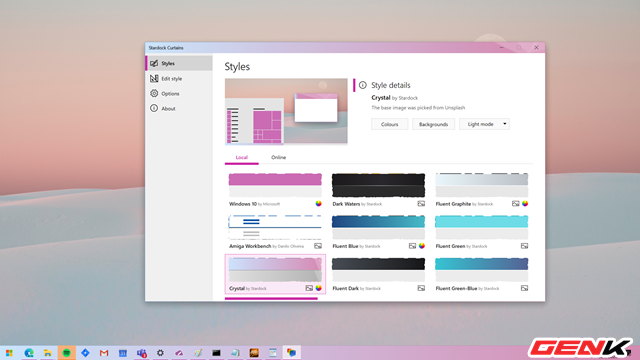Select the Fluent Green style thumbnail
Image resolution: width=640 pixels, height=360 pixels.
click(x=482, y=227)
